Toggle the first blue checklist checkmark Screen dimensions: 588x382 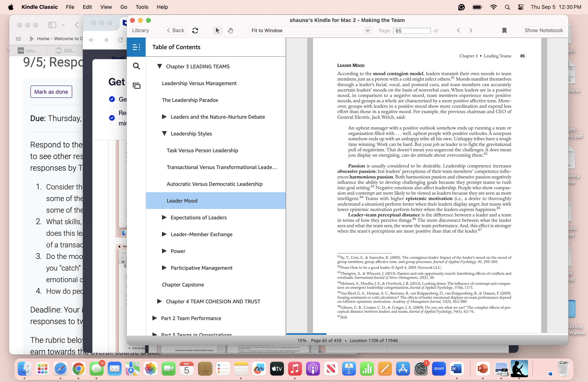tap(112, 99)
